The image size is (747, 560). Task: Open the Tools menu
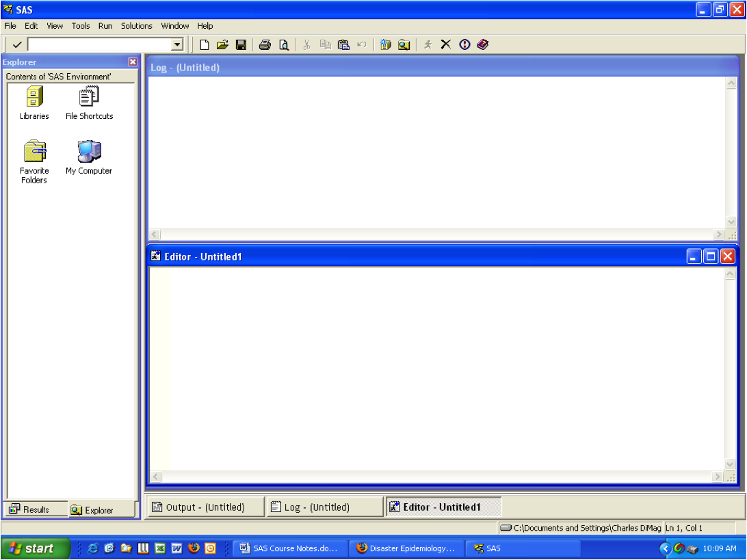click(81, 26)
